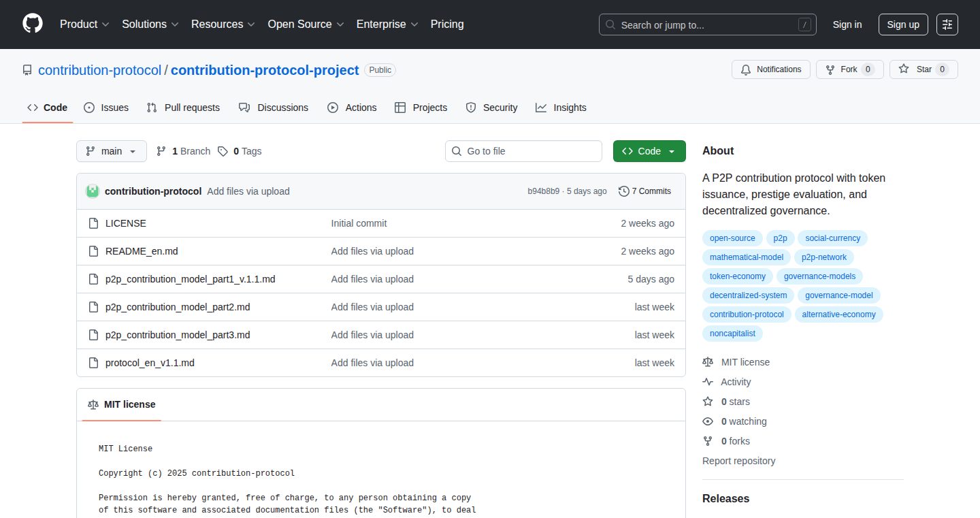
Task: Click the Notifications button
Action: pos(771,69)
